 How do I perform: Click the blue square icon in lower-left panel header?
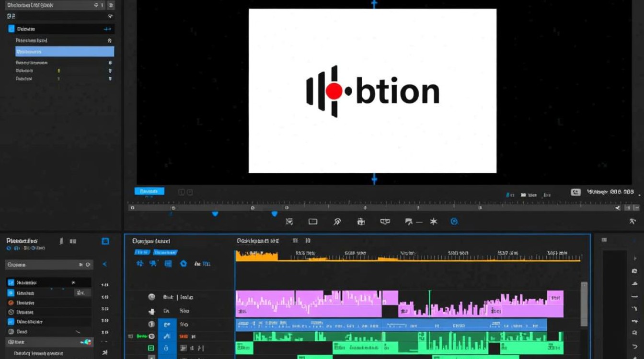point(105,241)
